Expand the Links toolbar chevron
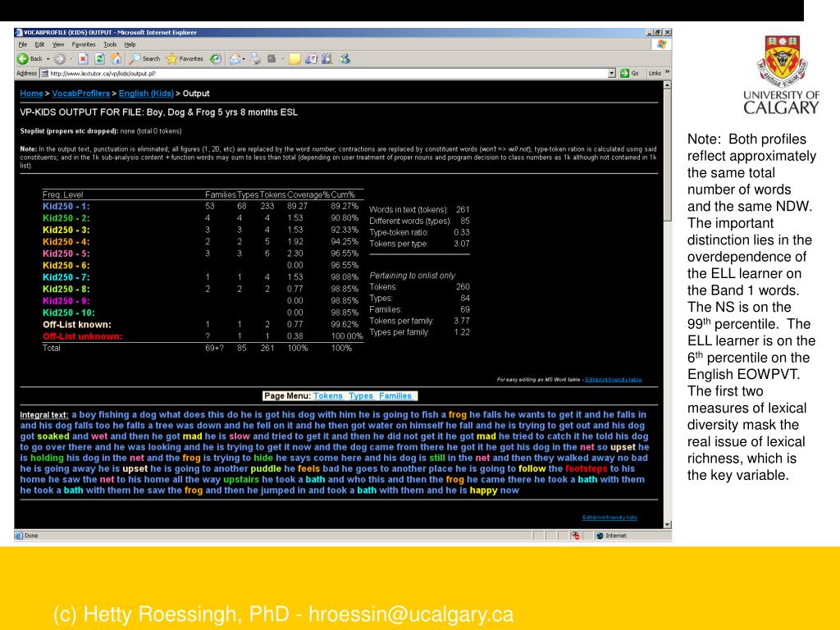The image size is (840, 630). point(665,73)
